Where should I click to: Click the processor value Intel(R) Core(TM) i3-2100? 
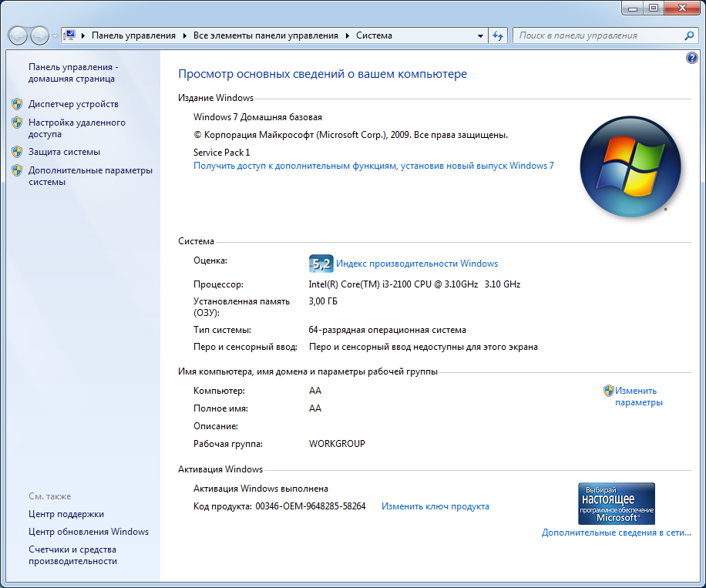pos(415,284)
